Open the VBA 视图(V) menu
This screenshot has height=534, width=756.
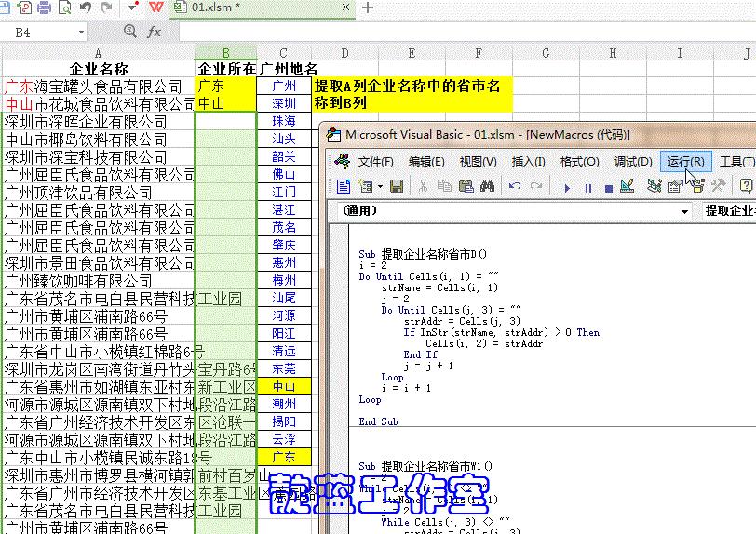(x=478, y=162)
